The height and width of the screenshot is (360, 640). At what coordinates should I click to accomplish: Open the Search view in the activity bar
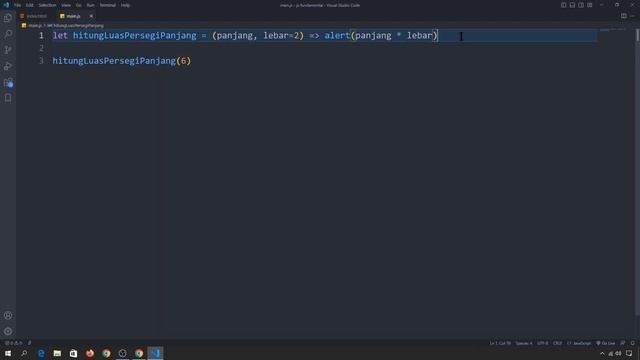click(x=8, y=34)
